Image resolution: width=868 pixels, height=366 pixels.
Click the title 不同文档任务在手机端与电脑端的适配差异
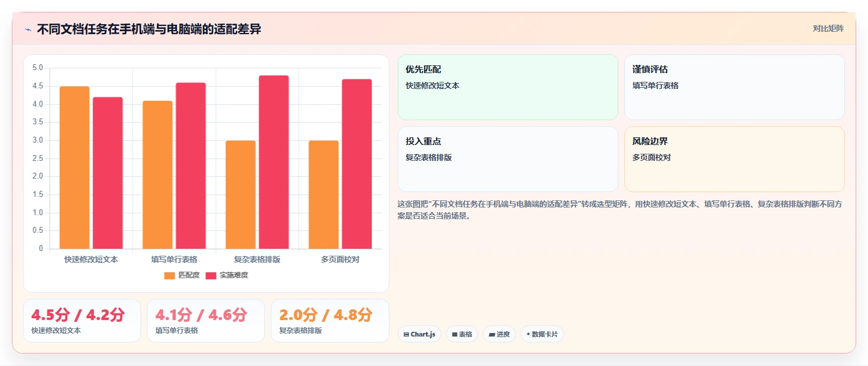pos(149,29)
